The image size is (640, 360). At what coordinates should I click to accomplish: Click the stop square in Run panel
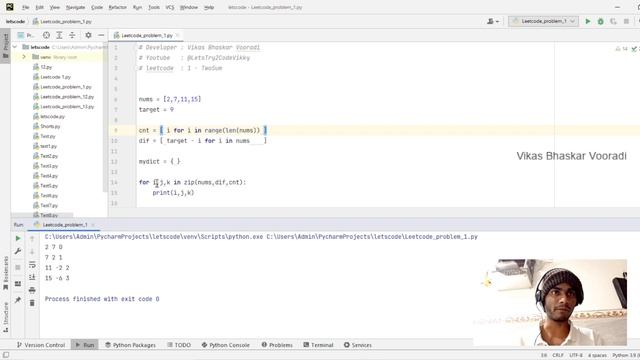tap(18, 268)
